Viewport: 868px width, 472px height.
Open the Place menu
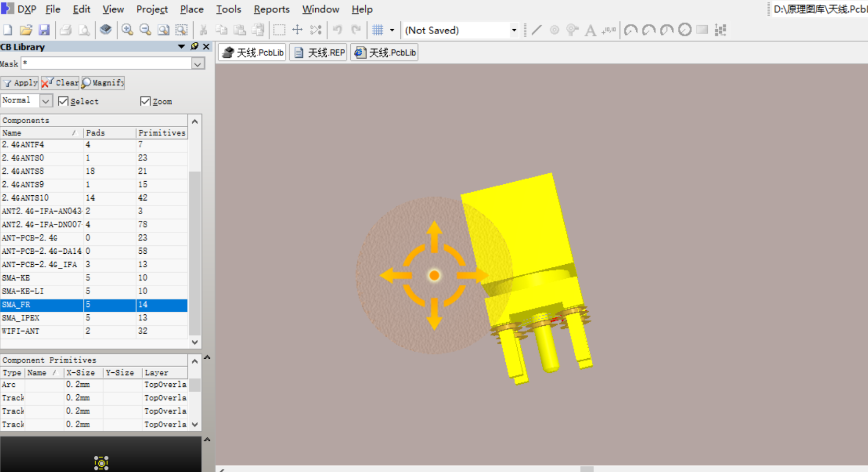tap(192, 9)
